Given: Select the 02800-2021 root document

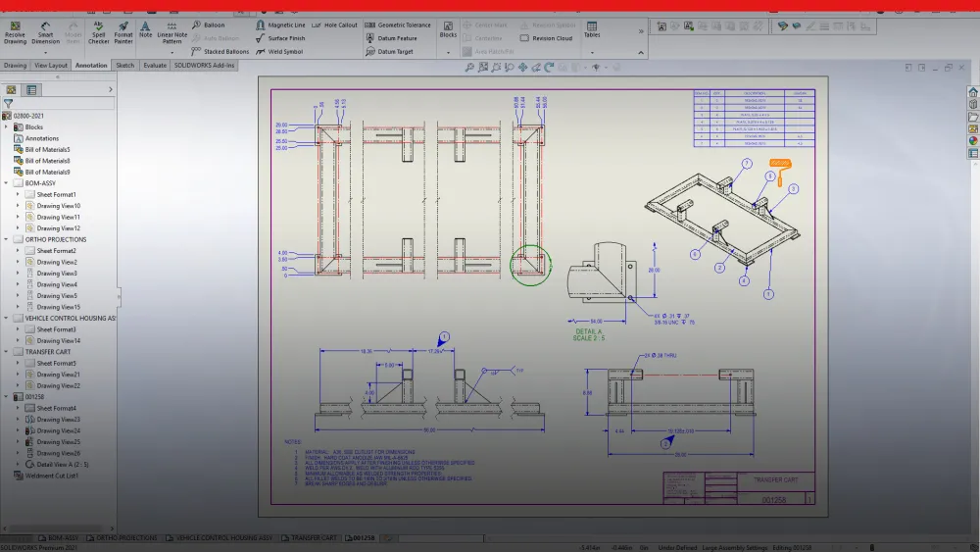Looking at the screenshot, I should click(24, 116).
